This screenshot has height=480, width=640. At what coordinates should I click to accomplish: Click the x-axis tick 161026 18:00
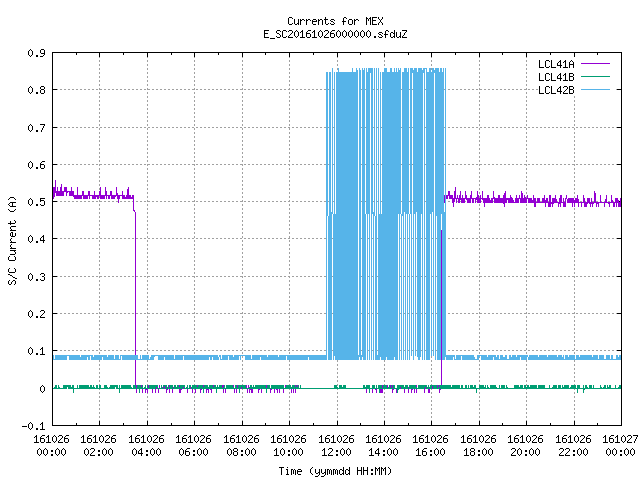pos(478,446)
